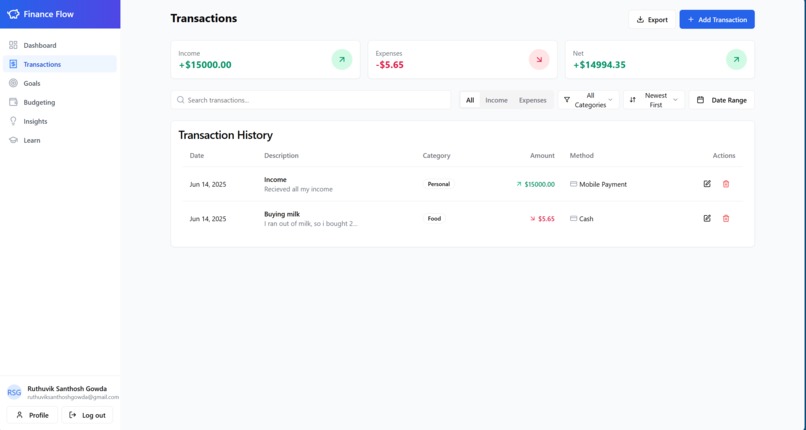806x430 pixels.
Task: Click Mobile Payment method text
Action: click(603, 184)
